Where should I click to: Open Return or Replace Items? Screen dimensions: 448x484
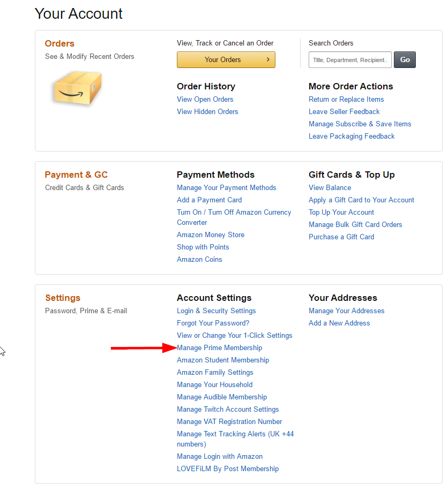pyautogui.click(x=346, y=99)
